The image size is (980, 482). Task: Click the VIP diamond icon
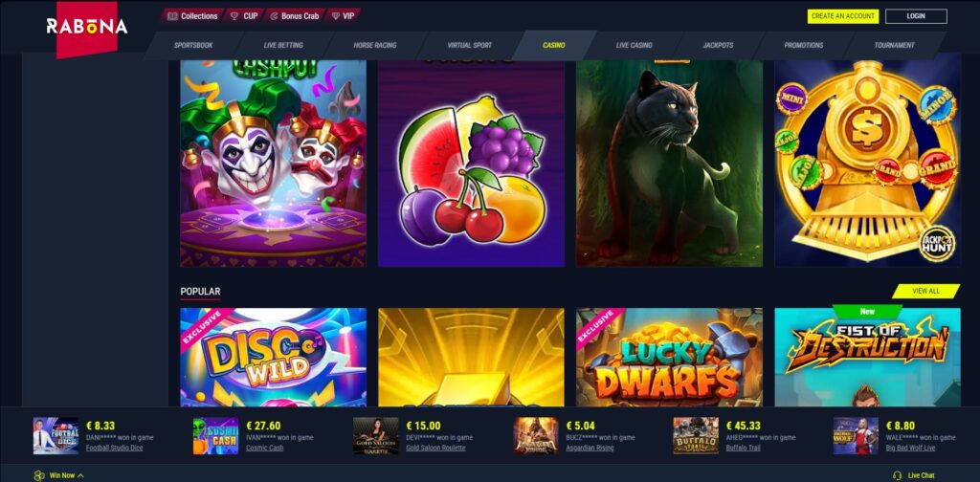click(x=336, y=16)
